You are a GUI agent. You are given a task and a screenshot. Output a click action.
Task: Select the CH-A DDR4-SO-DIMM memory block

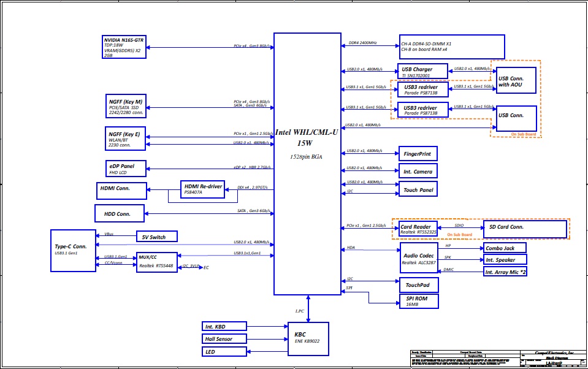coord(452,47)
